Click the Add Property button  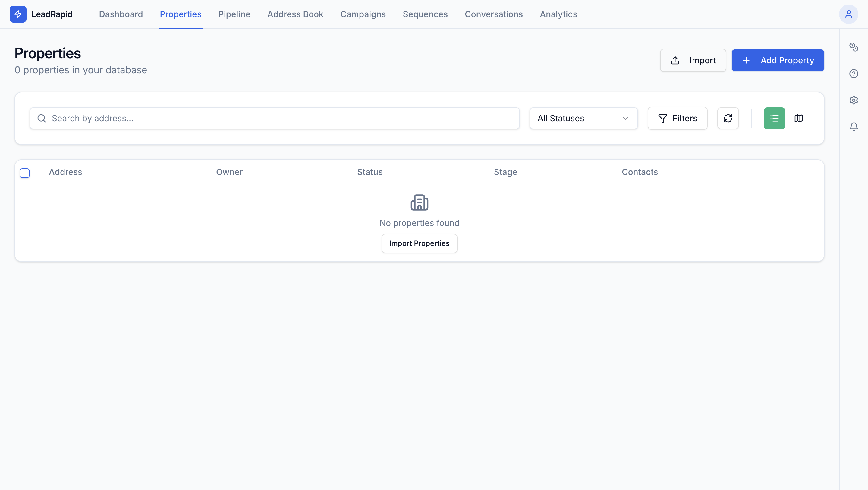tap(778, 60)
